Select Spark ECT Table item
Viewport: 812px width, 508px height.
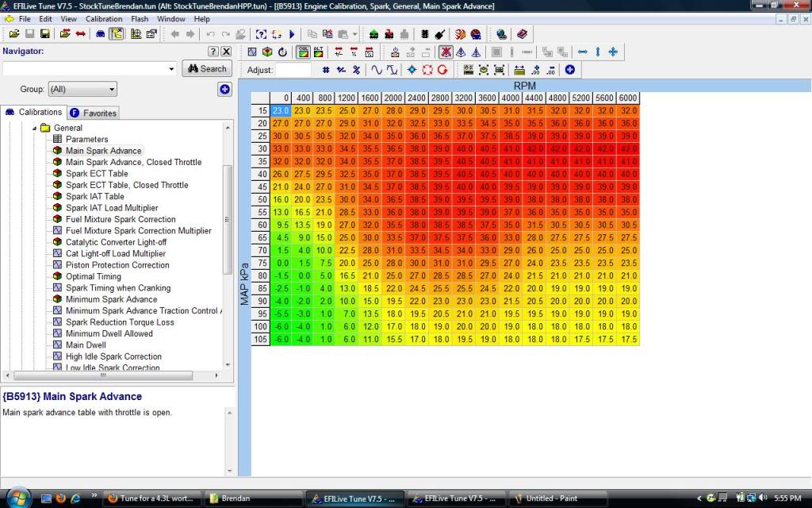click(x=96, y=174)
